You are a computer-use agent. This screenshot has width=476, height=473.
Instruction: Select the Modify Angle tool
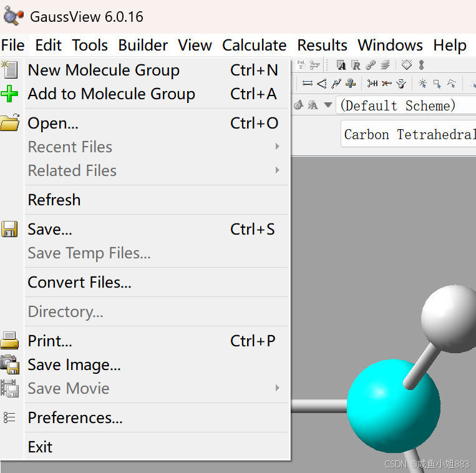(x=322, y=83)
